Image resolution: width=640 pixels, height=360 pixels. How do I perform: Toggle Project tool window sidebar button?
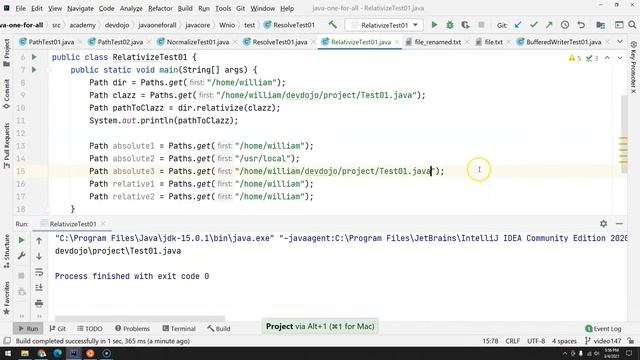(x=7, y=53)
